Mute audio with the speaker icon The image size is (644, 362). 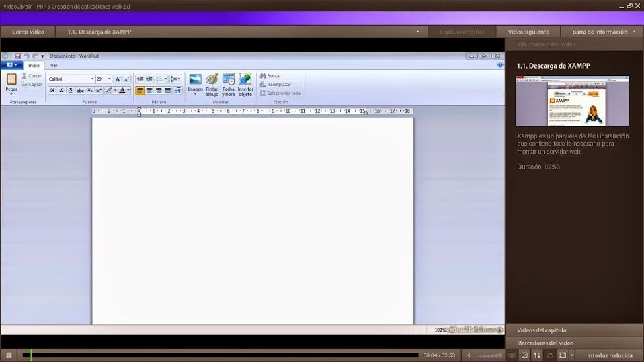tap(469, 355)
